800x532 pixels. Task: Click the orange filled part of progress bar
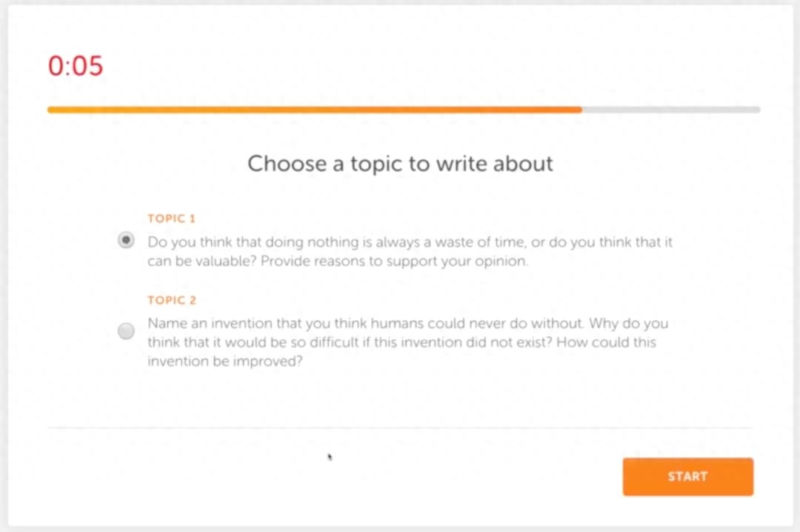click(x=314, y=109)
